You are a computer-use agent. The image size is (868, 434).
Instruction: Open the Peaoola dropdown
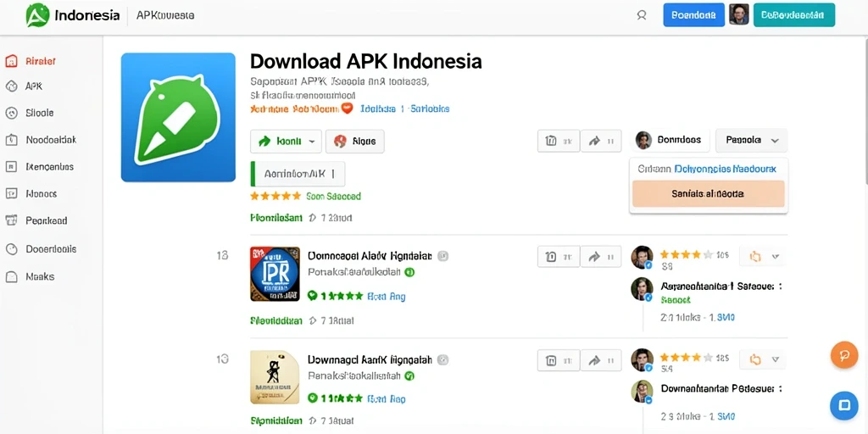[x=751, y=141]
